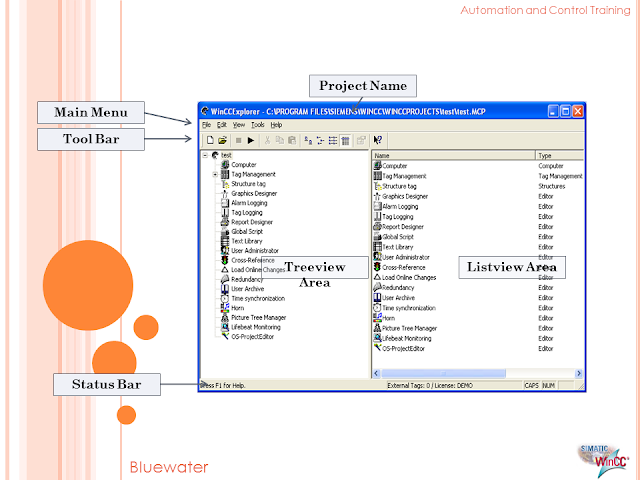Click the Load Online Changes list icon
The height and width of the screenshot is (480, 640).
(378, 278)
